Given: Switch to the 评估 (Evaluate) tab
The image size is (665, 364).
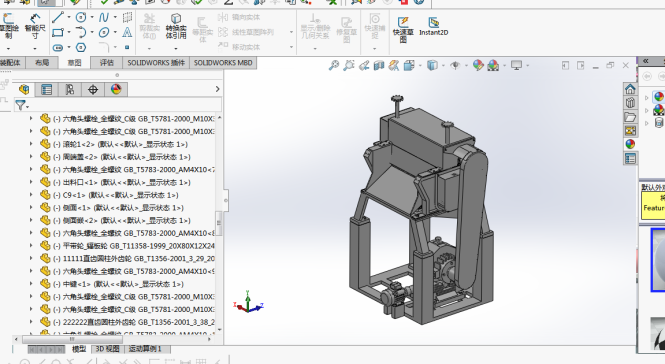Looking at the screenshot, I should [106, 63].
